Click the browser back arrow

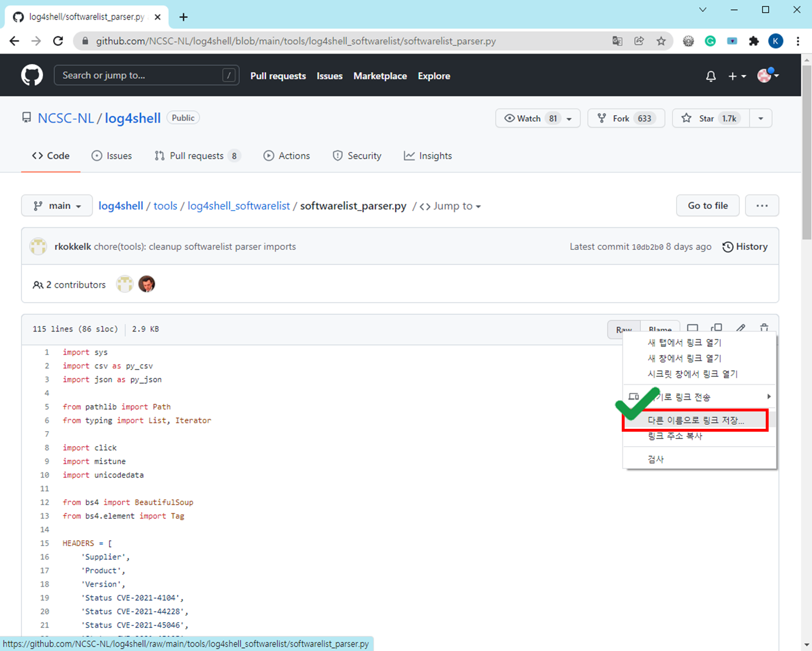(x=14, y=41)
